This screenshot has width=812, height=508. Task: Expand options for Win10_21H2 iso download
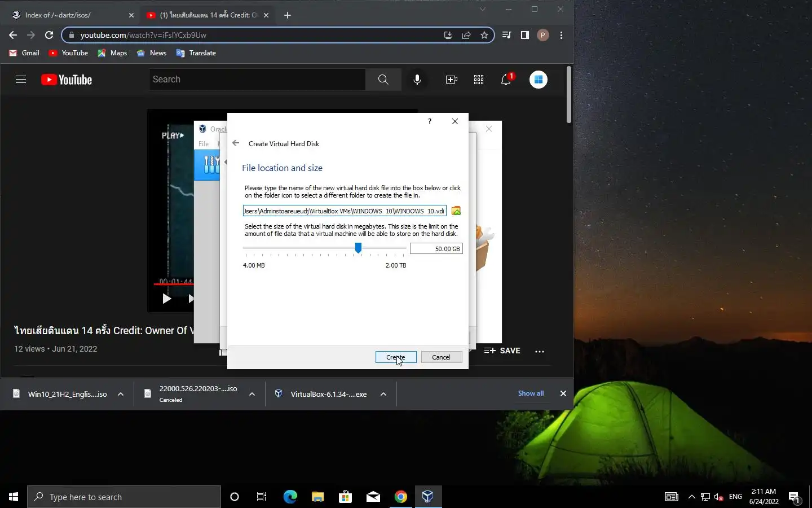(x=121, y=394)
